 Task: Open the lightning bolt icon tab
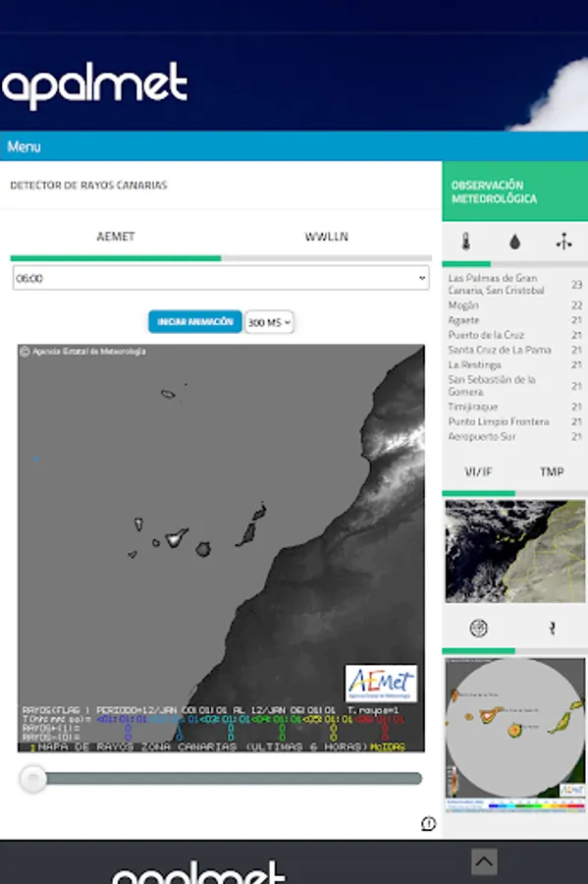(x=553, y=628)
